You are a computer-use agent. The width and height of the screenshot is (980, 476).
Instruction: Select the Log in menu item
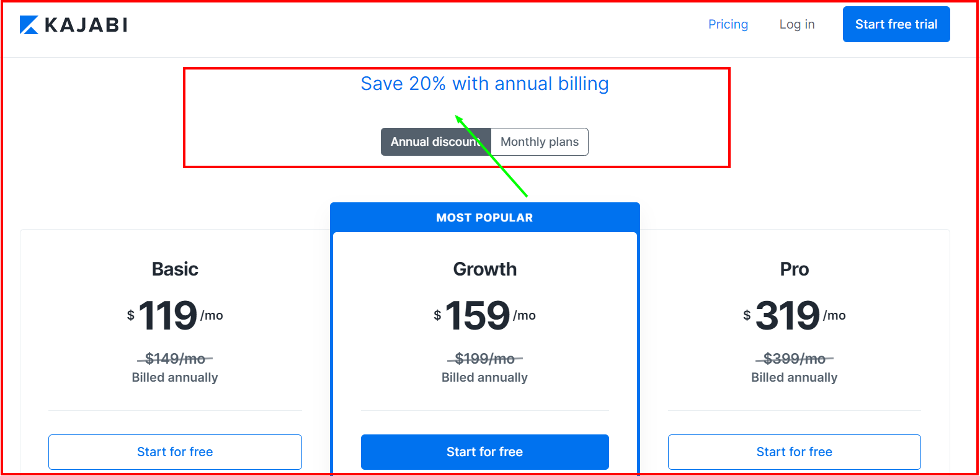[x=796, y=24]
